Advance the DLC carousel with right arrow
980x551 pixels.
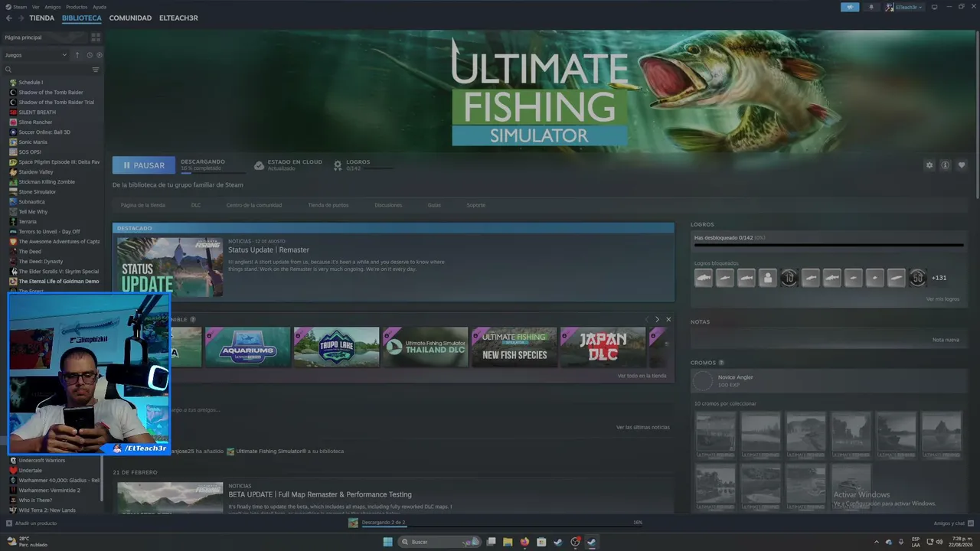657,319
